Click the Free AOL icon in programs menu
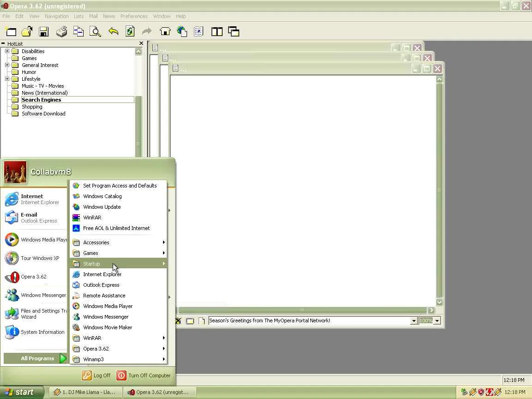 76,228
